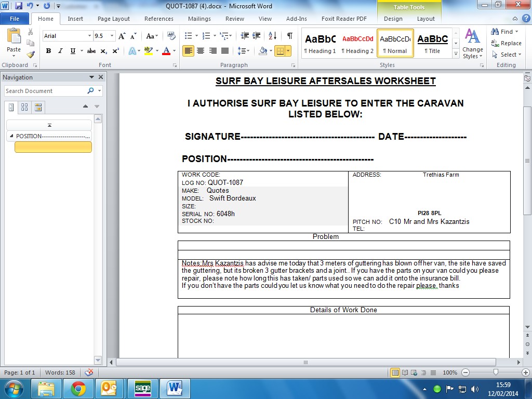Open the Page Layout ribbon tab
The width and height of the screenshot is (532, 399).
coord(114,19)
